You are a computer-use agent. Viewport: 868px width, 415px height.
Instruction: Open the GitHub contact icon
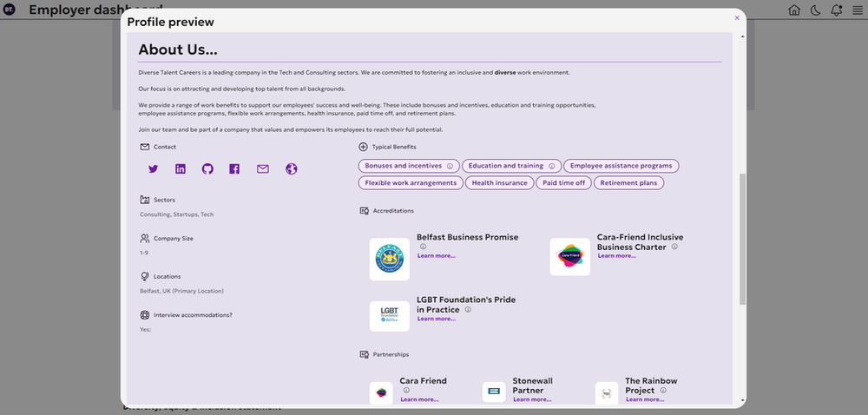(207, 169)
